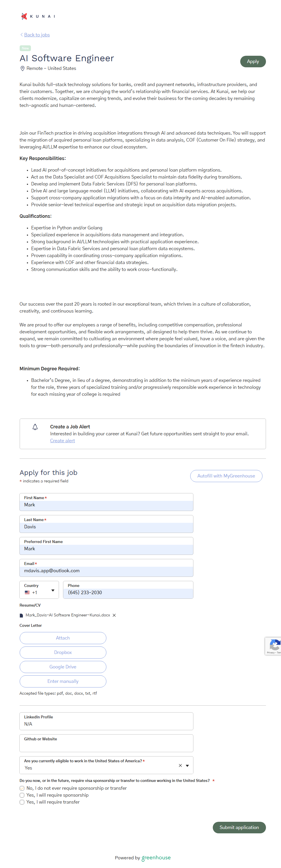
Task: Click the location pin icon
Action: pos(23,68)
